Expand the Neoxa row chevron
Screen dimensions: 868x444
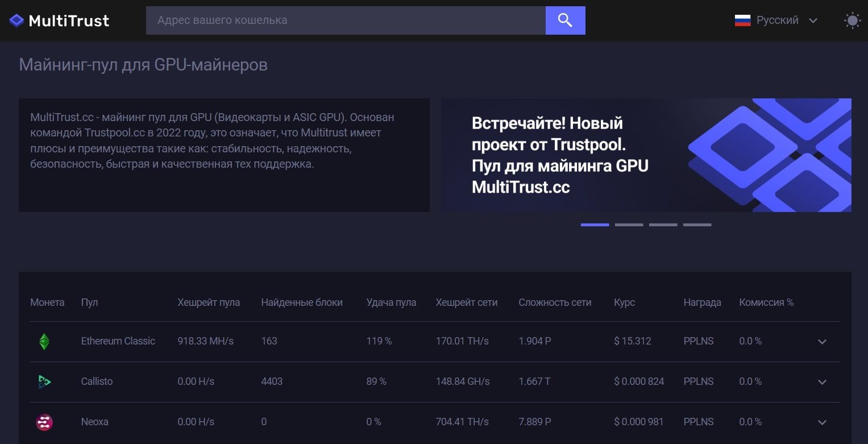coord(822,422)
